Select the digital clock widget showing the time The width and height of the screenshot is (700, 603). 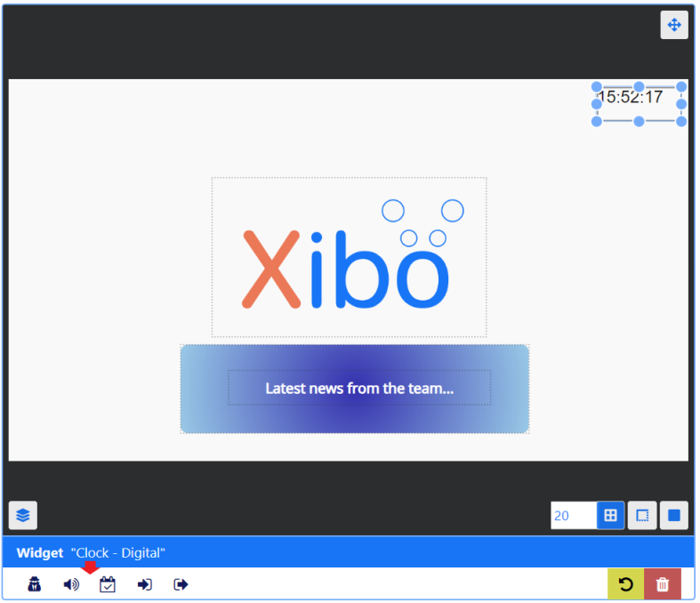point(632,99)
